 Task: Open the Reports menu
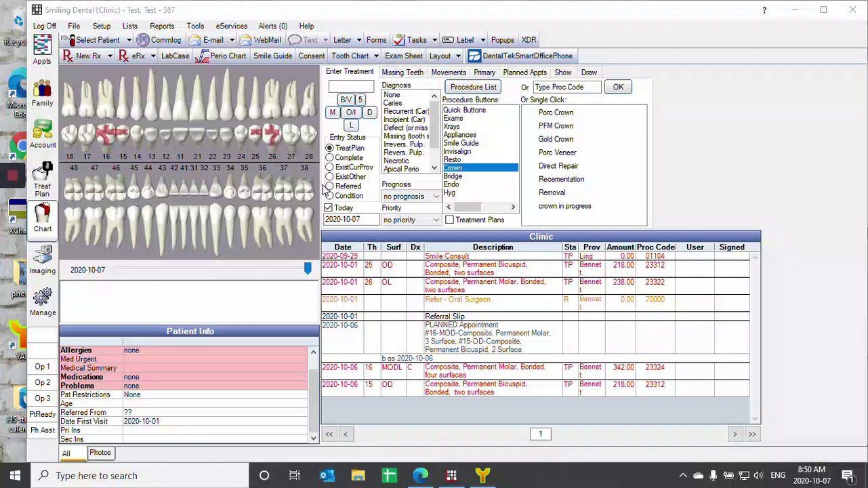[162, 26]
